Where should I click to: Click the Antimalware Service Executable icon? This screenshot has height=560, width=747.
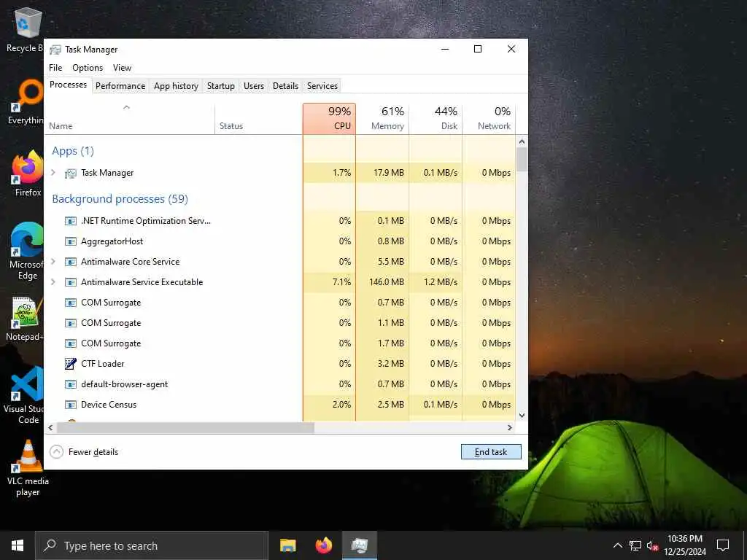click(x=71, y=282)
